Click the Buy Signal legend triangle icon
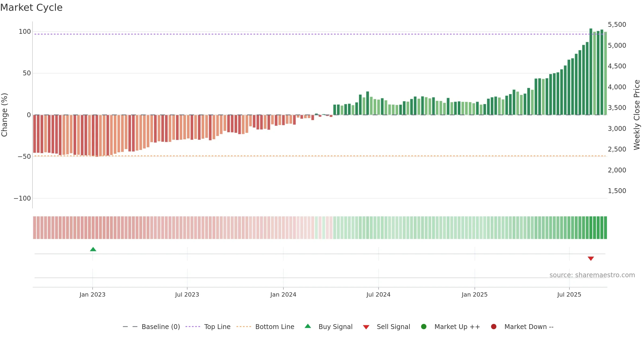Image resolution: width=644 pixels, height=362 pixels. point(308,326)
